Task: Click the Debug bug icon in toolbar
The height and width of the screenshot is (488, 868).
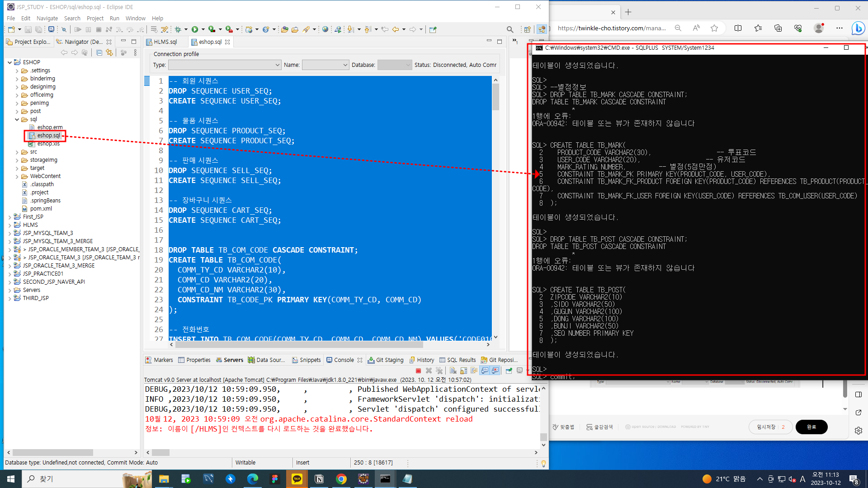Action: 178,29
